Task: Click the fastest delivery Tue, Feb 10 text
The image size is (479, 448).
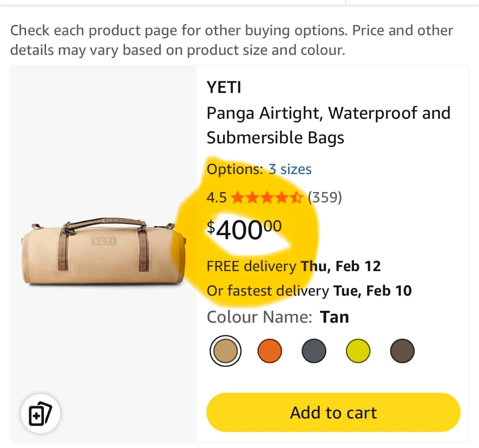Action: click(x=309, y=291)
